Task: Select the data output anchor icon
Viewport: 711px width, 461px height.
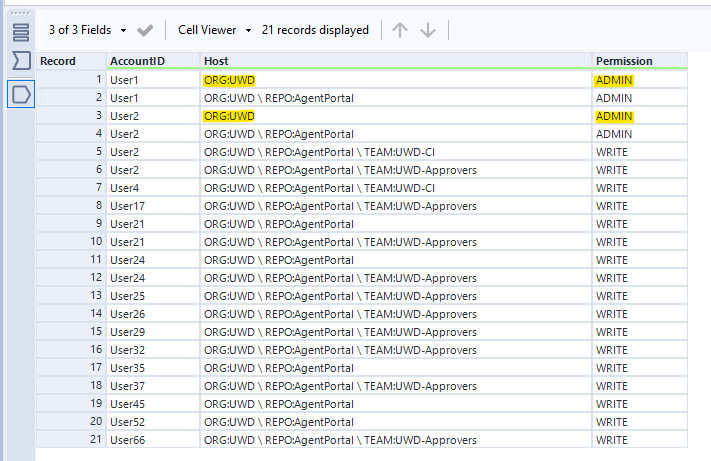Action: click(x=21, y=94)
